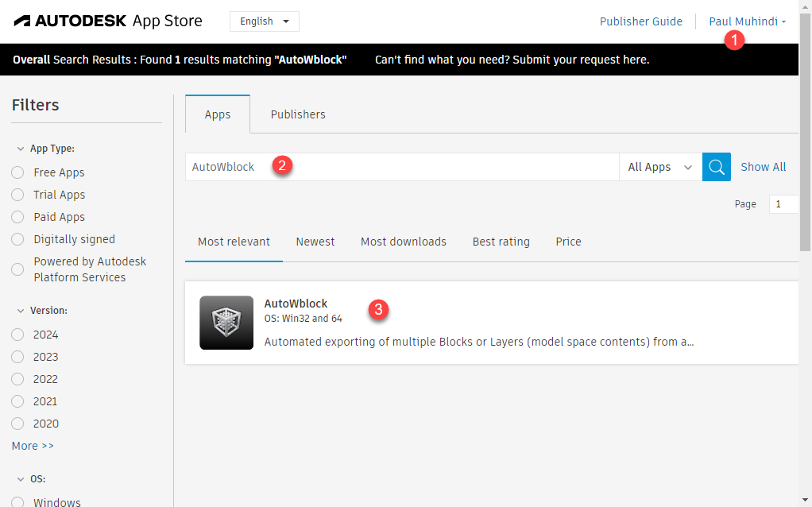812x507 pixels.
Task: Sort results by Most relevant
Action: (234, 242)
